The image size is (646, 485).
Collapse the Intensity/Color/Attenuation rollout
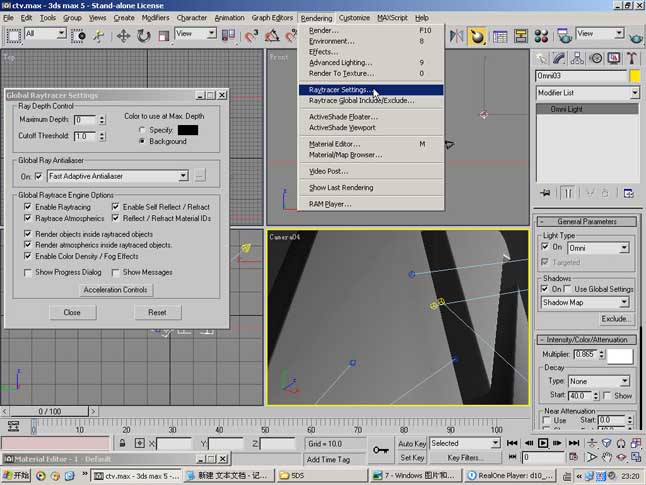click(x=587, y=340)
